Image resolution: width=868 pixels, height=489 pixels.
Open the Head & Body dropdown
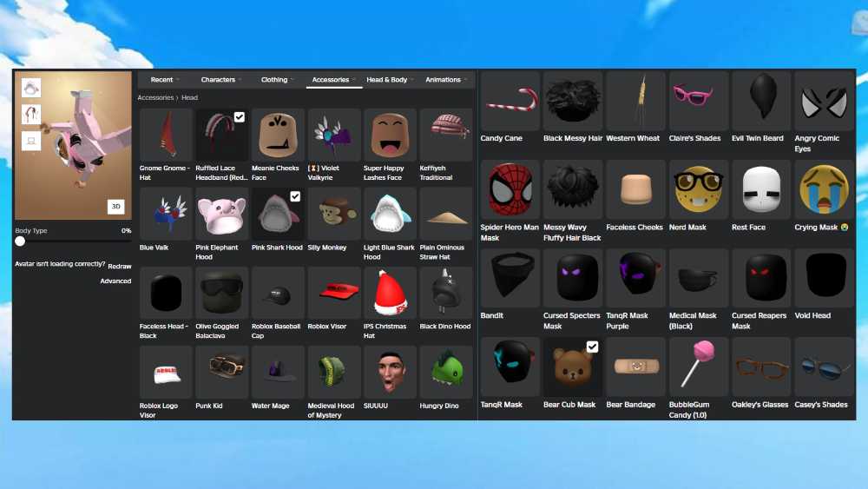point(390,80)
